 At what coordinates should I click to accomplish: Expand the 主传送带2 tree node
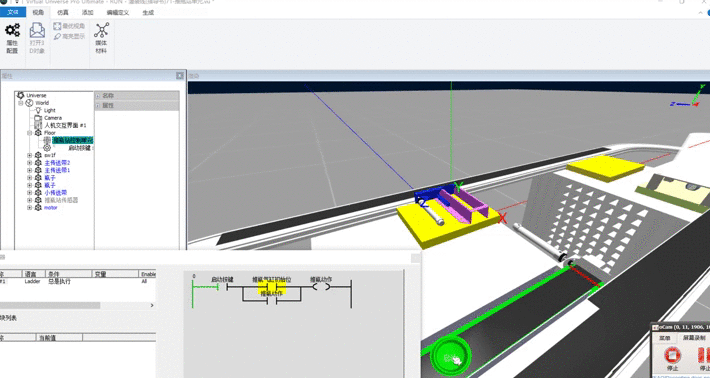tap(29, 163)
